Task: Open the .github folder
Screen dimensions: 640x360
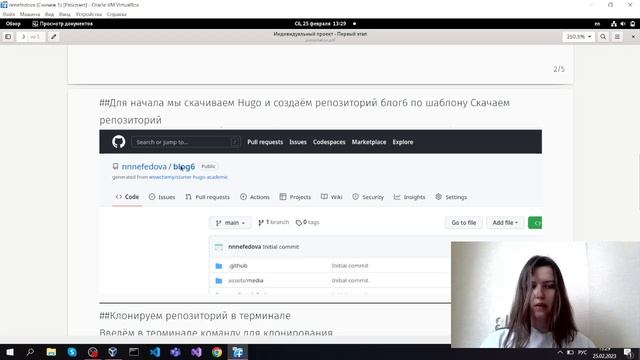Action: [238, 266]
